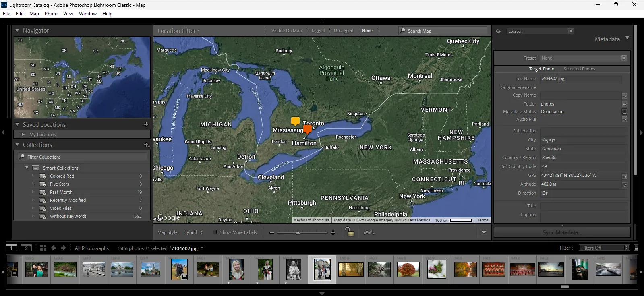The image size is (644, 296).
Task: Collapse the Saved Locations panel triangle
Action: pyautogui.click(x=17, y=125)
